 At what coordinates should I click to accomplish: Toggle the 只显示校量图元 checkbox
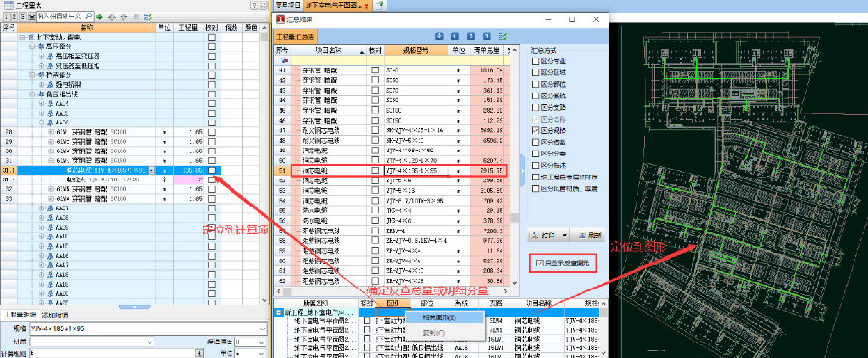point(540,263)
